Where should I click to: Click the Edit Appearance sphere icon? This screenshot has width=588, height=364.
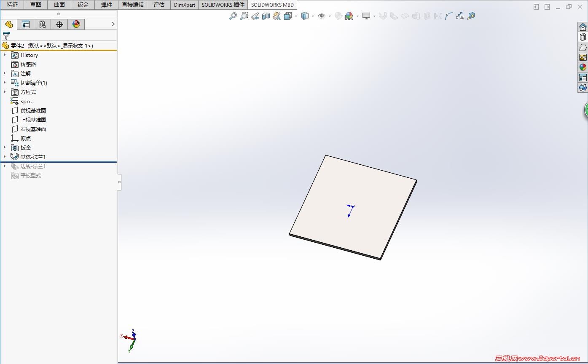point(338,16)
